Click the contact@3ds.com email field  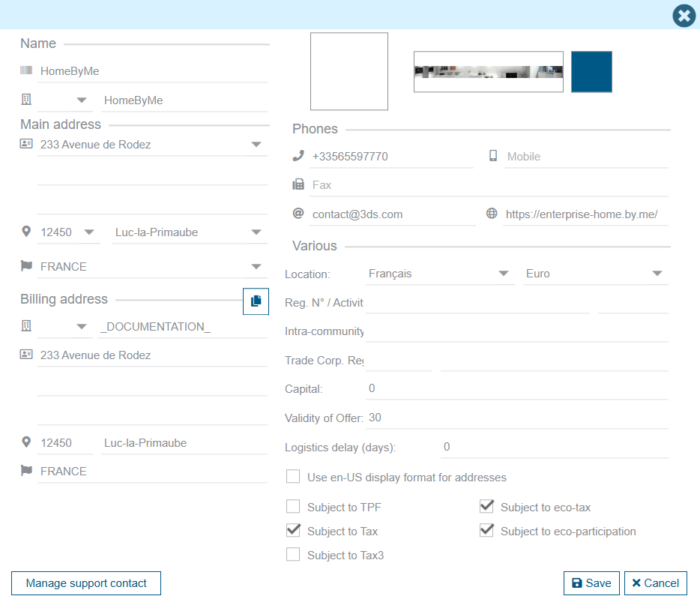point(392,214)
